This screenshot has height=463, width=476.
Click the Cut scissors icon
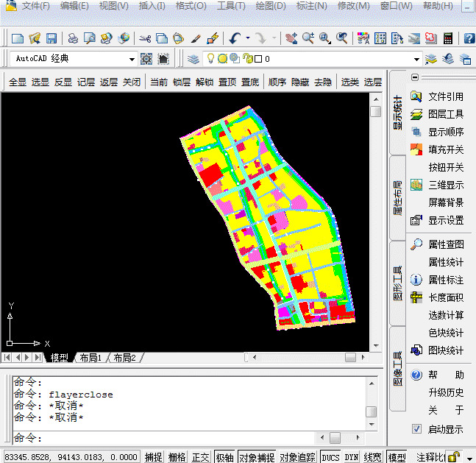[145, 38]
